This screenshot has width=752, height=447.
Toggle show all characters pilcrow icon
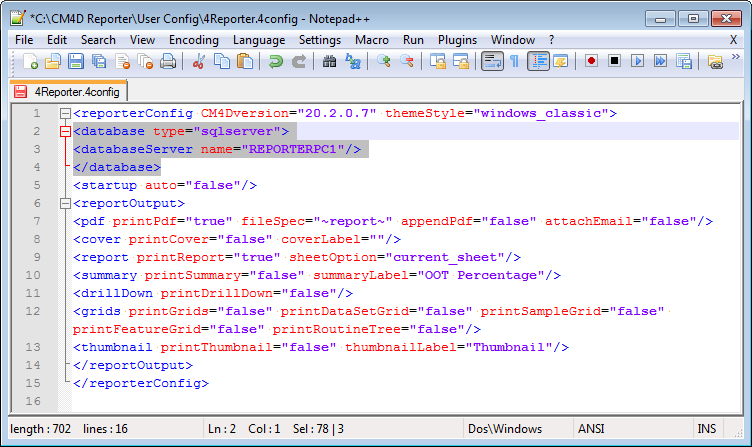pyautogui.click(x=514, y=61)
